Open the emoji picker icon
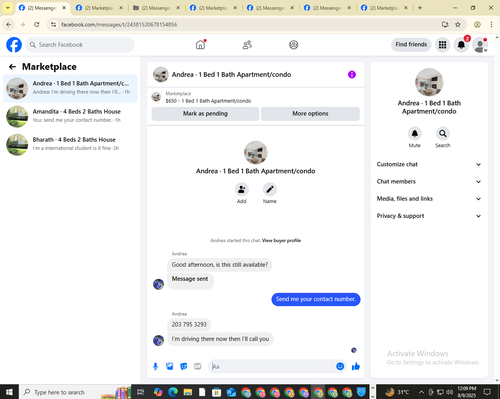The image size is (500, 399). tap(340, 366)
